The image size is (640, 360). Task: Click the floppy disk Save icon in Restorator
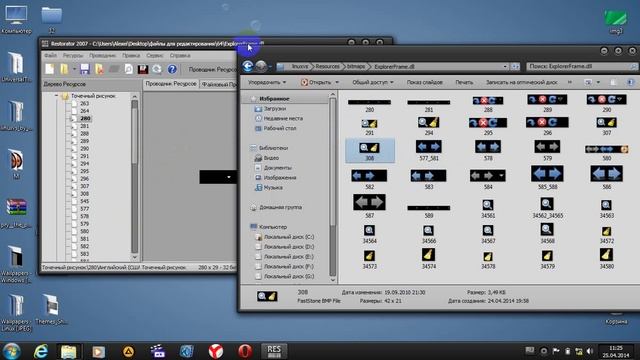[x=84, y=69]
